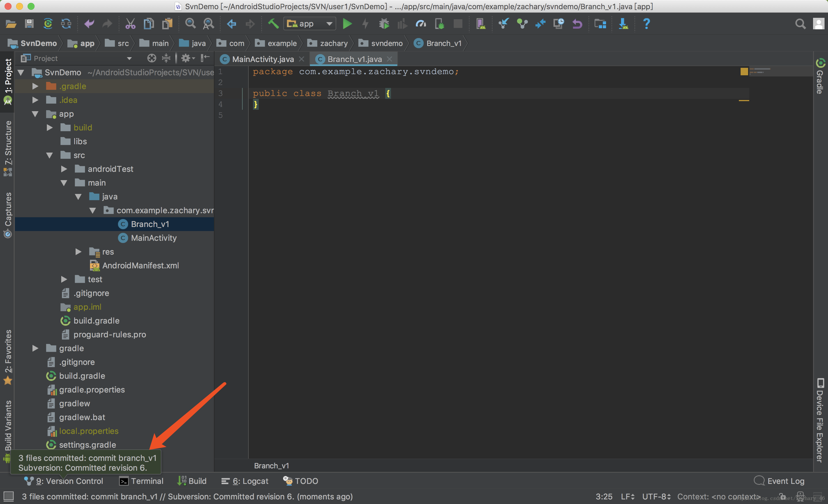Click the Profiler gauge icon

point(421,24)
